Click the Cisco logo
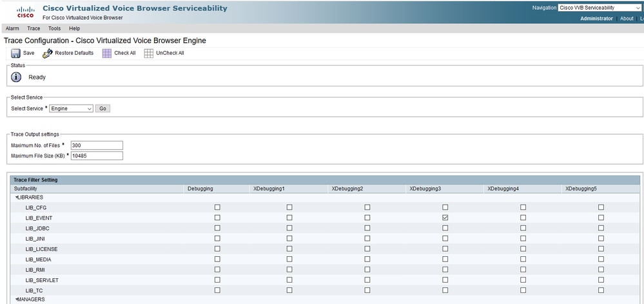This screenshot has width=644, height=304. 26,12
